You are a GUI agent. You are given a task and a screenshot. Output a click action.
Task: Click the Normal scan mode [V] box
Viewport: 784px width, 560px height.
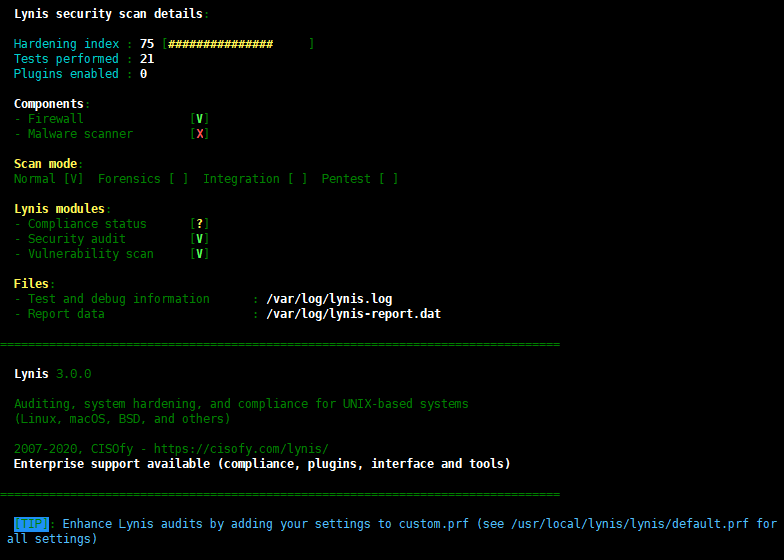pos(74,179)
